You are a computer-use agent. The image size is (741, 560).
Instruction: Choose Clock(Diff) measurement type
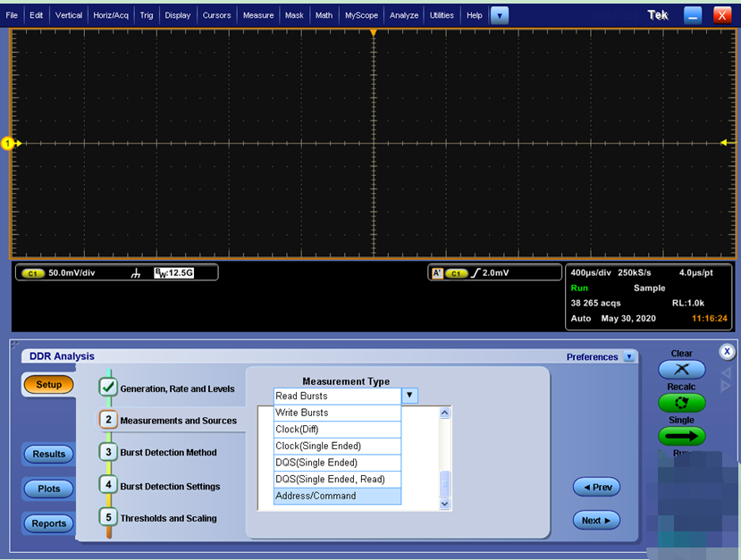337,430
